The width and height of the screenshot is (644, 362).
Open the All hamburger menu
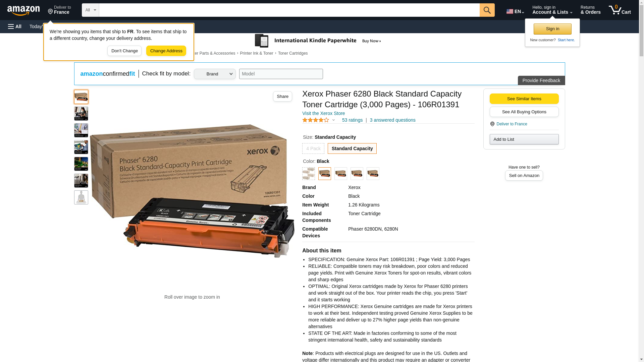click(x=15, y=26)
